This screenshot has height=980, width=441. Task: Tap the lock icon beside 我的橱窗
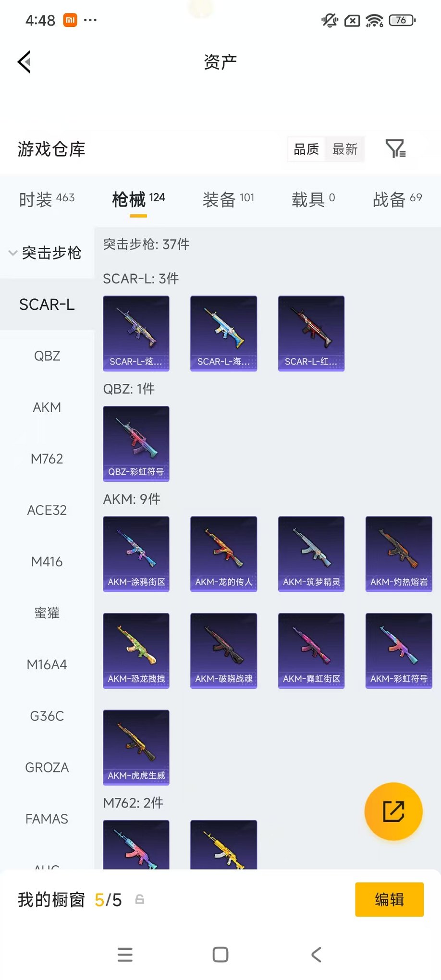140,899
